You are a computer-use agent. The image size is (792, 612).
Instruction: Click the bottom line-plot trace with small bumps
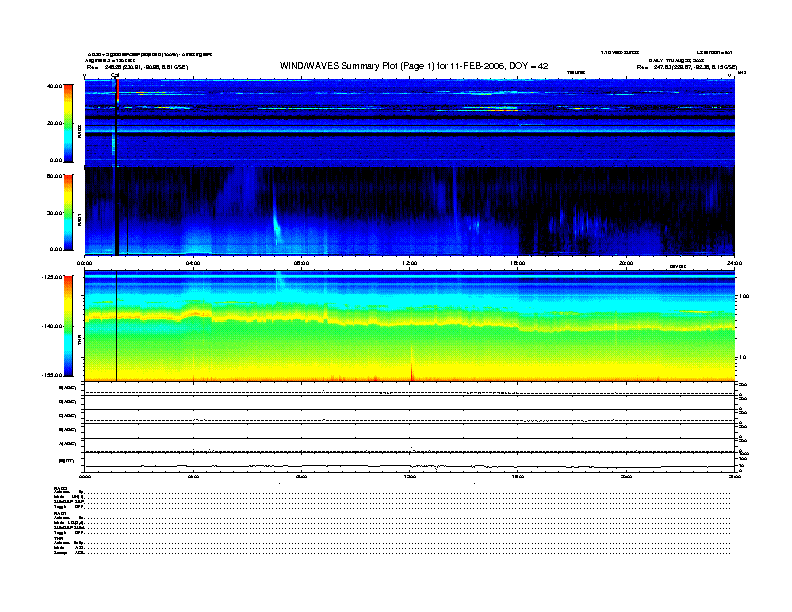[x=409, y=466]
